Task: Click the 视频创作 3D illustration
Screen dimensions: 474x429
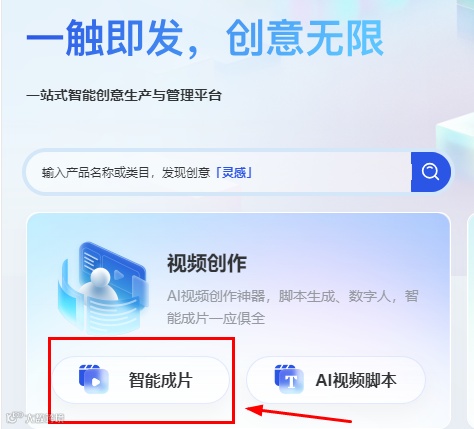Action: click(x=103, y=287)
